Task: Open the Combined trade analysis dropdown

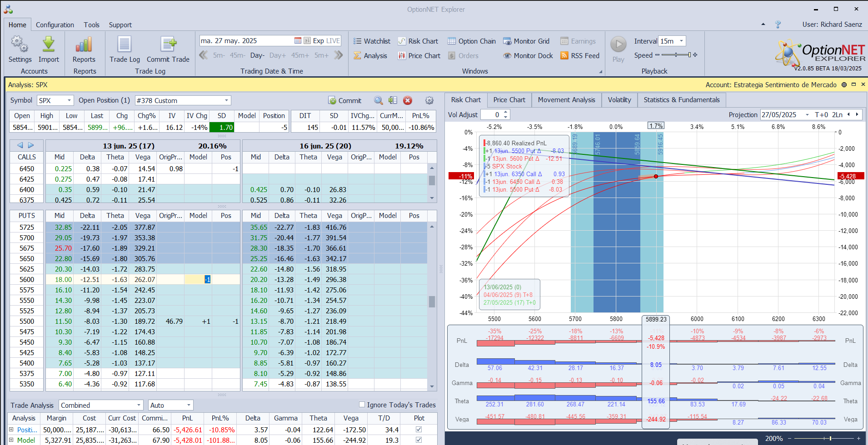Action: point(139,405)
